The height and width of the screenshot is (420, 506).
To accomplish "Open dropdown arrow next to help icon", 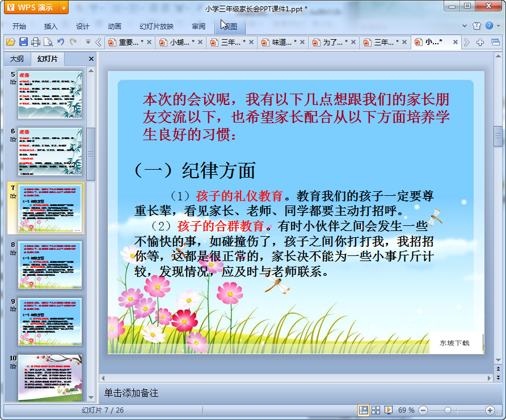I will click(498, 26).
